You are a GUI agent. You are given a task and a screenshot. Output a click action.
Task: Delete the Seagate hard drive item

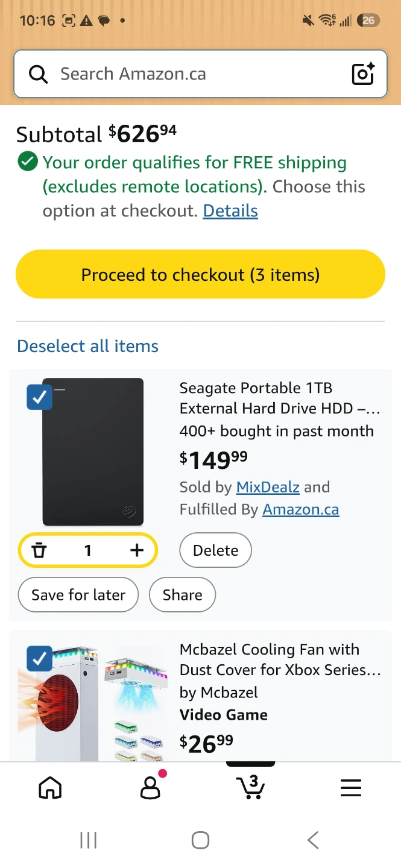point(216,550)
